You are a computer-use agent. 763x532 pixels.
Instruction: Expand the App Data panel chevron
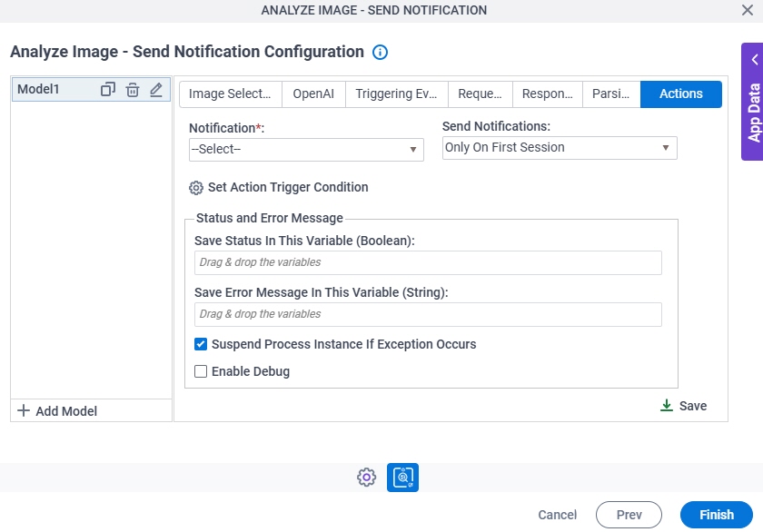(755, 59)
